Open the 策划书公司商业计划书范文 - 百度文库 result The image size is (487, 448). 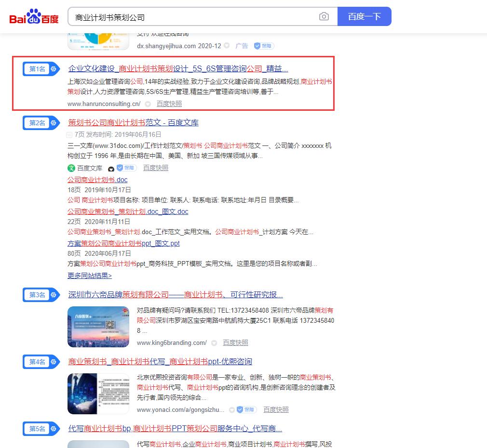pos(133,122)
